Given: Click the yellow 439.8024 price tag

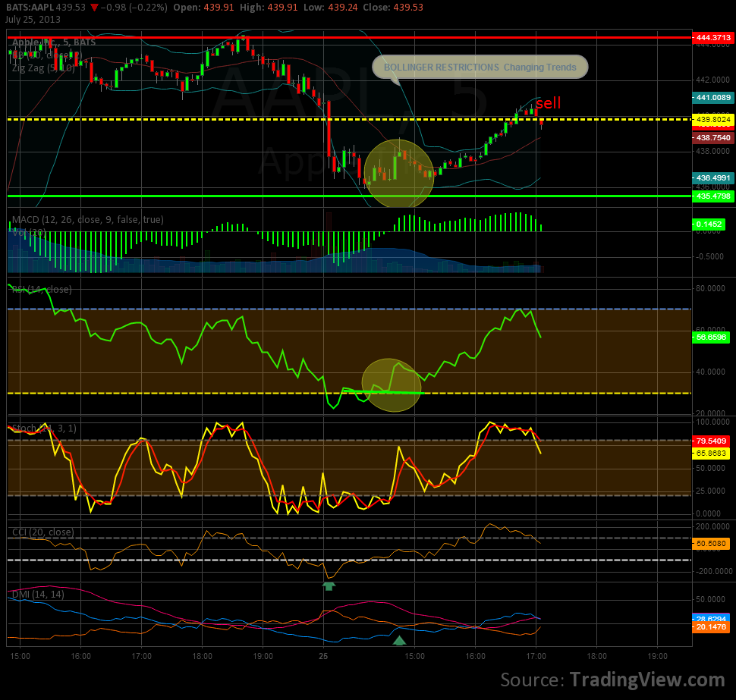Looking at the screenshot, I should point(713,119).
